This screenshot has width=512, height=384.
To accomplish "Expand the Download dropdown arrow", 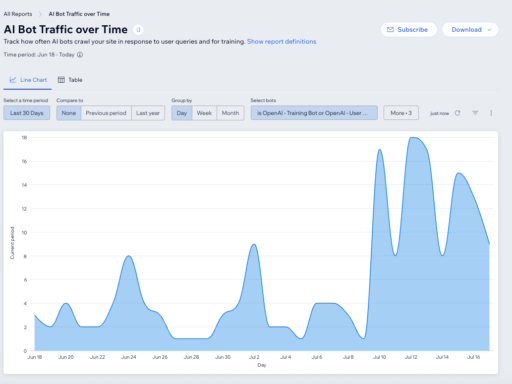I will (489, 30).
